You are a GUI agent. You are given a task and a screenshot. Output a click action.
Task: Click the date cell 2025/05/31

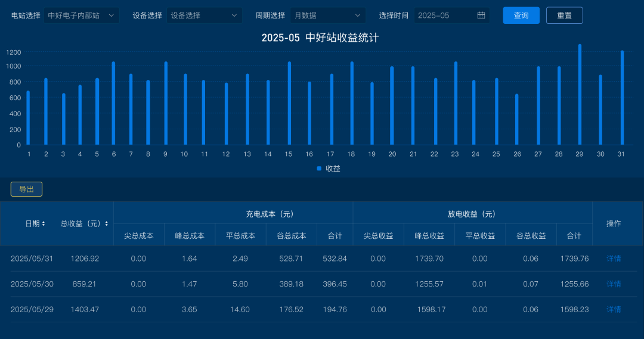[32, 259]
